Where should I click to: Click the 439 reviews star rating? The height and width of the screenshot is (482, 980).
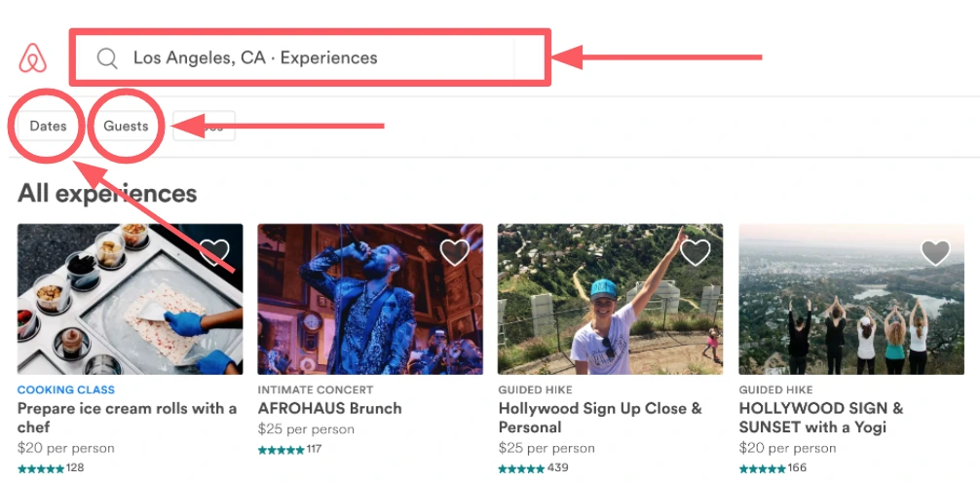click(x=533, y=467)
